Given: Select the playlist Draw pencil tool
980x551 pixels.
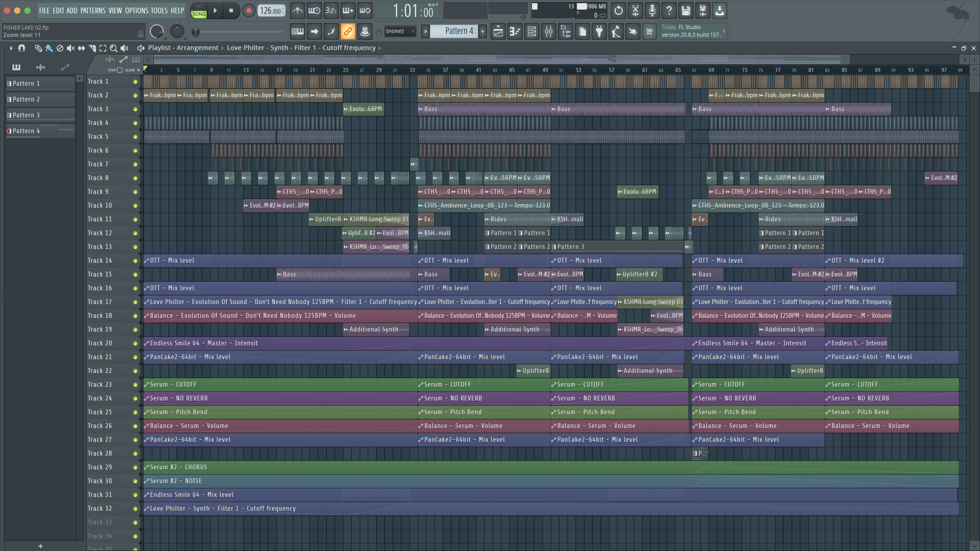Looking at the screenshot, I should tap(38, 48).
